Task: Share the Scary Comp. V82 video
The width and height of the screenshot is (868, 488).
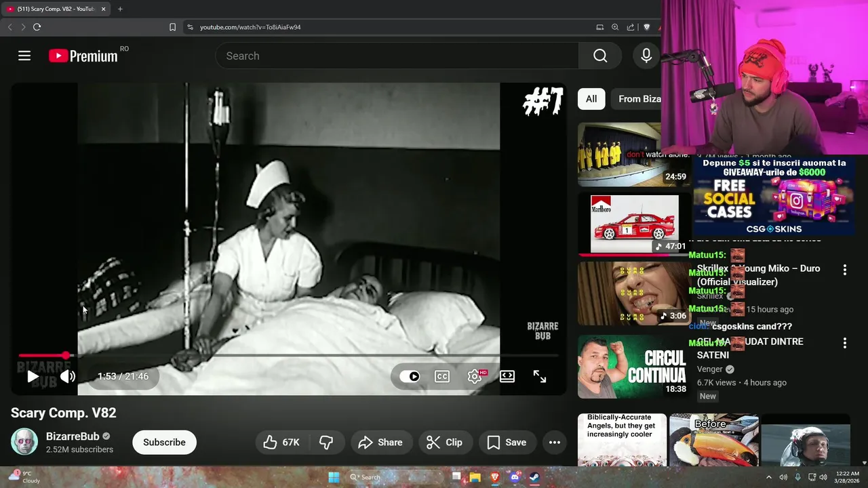Action: point(380,442)
